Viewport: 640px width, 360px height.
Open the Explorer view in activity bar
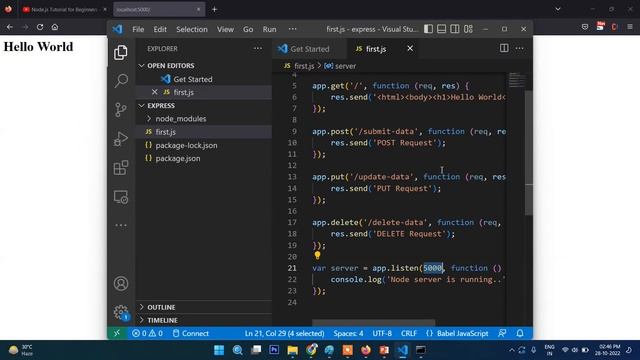coord(121,53)
